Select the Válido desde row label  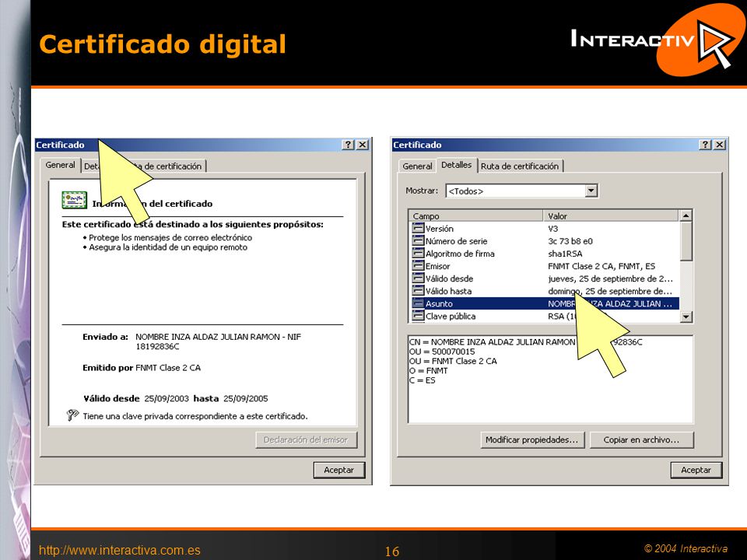[x=449, y=278]
